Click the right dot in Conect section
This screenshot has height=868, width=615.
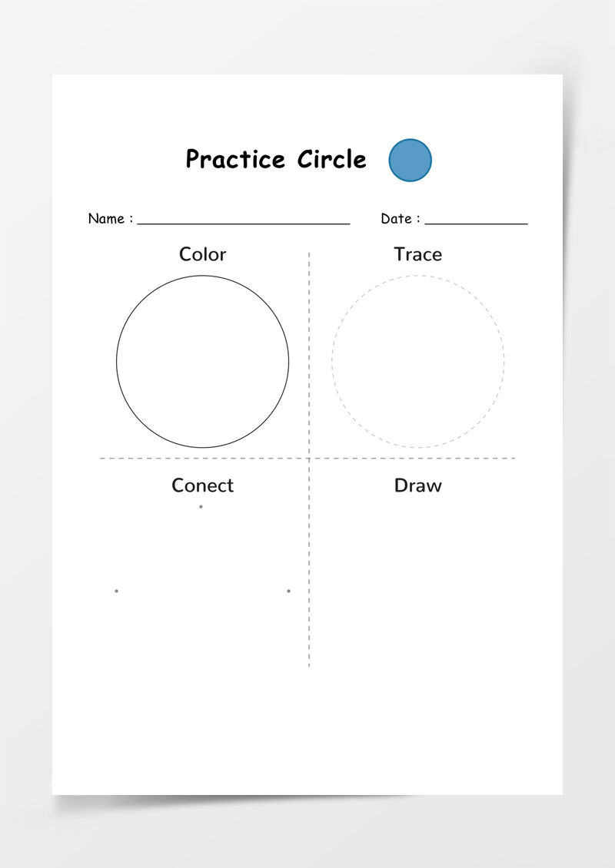288,591
